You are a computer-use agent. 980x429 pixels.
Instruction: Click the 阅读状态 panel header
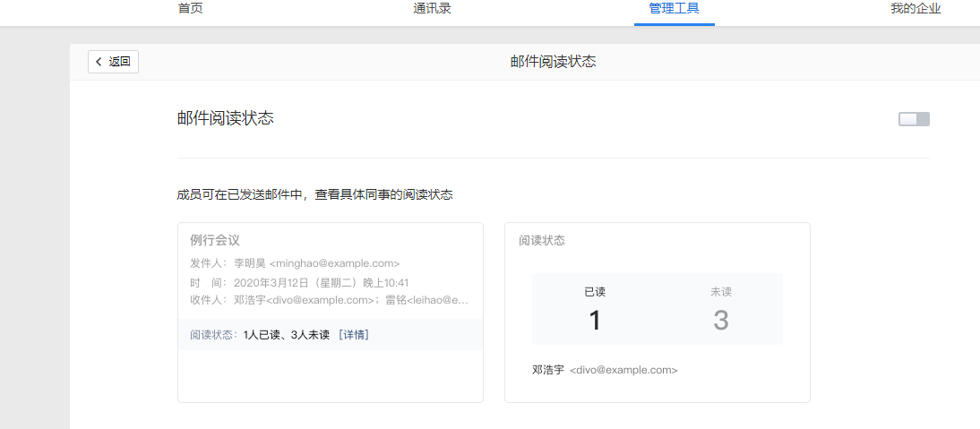tap(542, 241)
